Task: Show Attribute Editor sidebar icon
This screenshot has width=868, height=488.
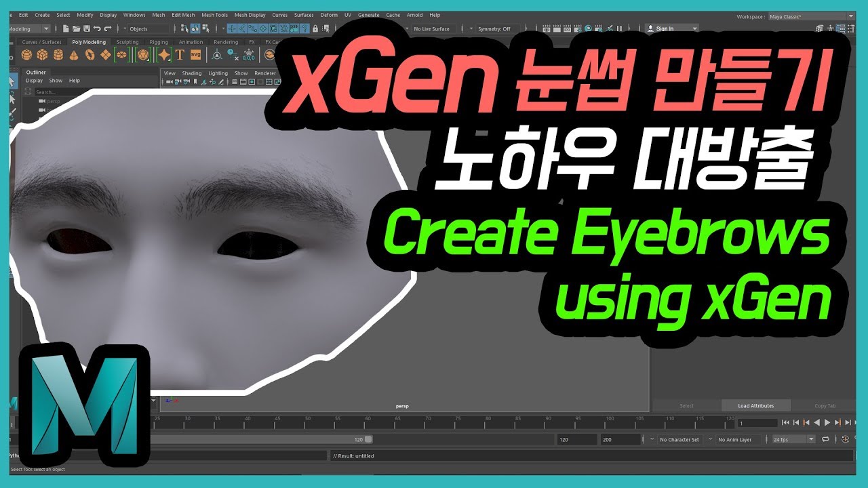Action: click(x=840, y=28)
